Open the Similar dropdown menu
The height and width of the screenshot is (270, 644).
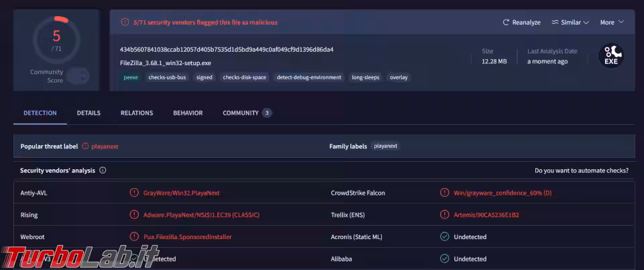(570, 23)
